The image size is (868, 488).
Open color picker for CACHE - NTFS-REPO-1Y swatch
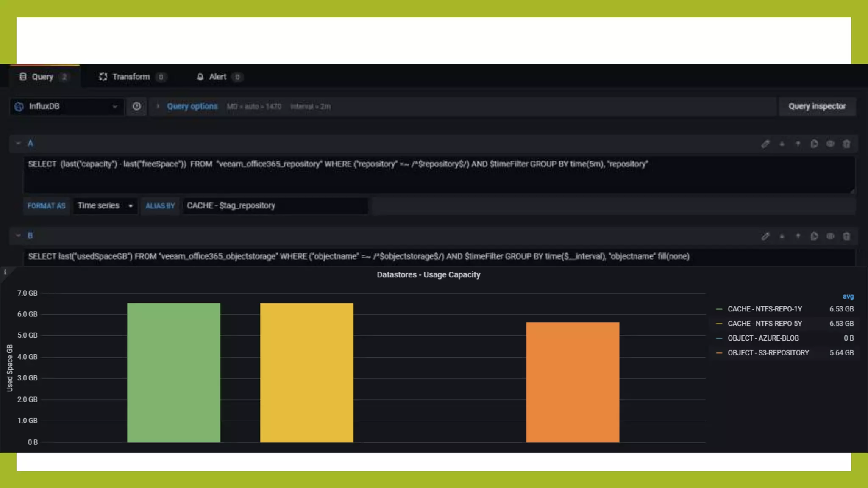click(x=719, y=309)
